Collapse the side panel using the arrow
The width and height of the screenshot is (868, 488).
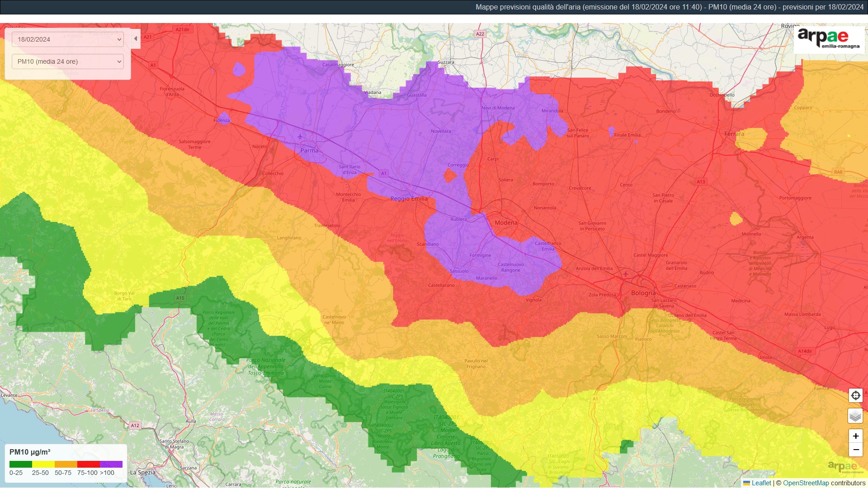coord(136,39)
